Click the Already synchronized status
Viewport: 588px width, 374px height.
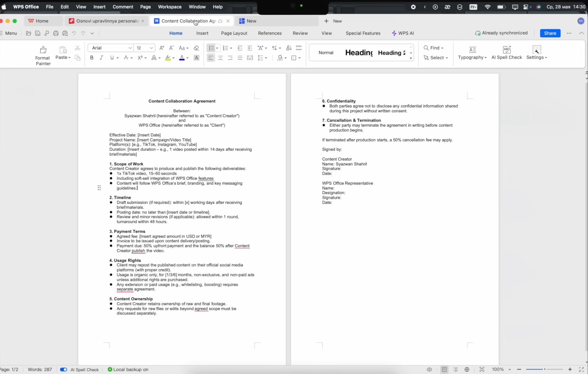click(501, 33)
